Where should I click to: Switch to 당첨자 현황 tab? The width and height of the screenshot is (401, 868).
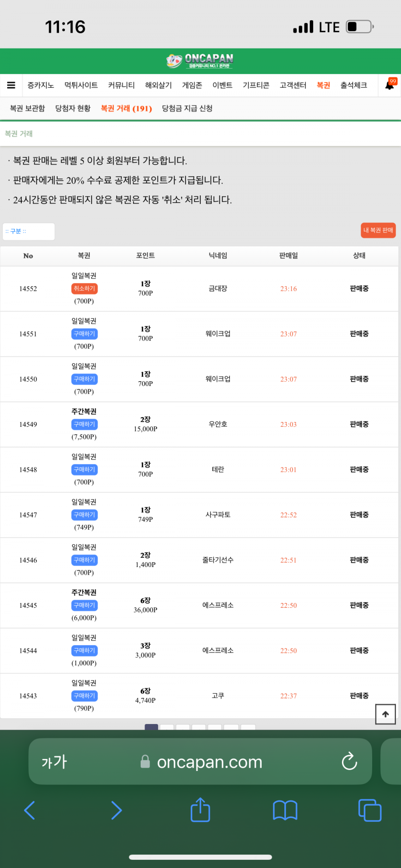(x=73, y=108)
